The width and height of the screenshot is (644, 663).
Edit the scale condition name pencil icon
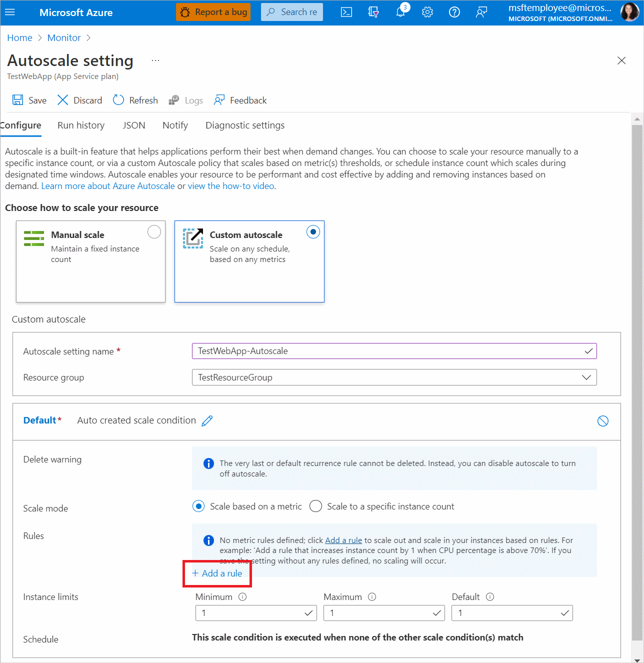point(207,421)
